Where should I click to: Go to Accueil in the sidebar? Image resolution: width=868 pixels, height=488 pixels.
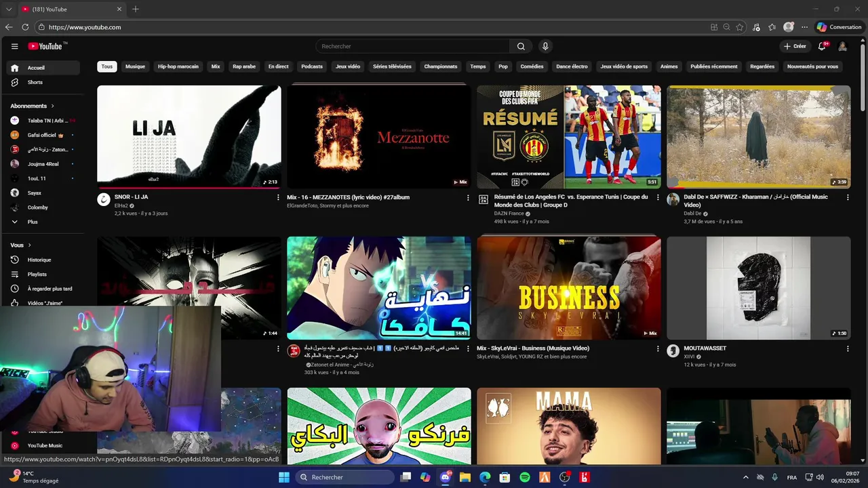(x=43, y=68)
